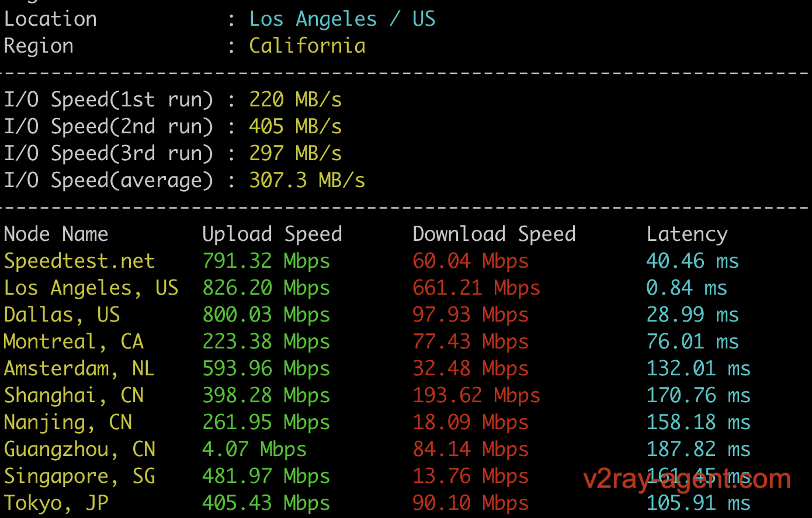This screenshot has width=812, height=518.
Task: Click the 297 MB/s third run value
Action: tap(296, 153)
